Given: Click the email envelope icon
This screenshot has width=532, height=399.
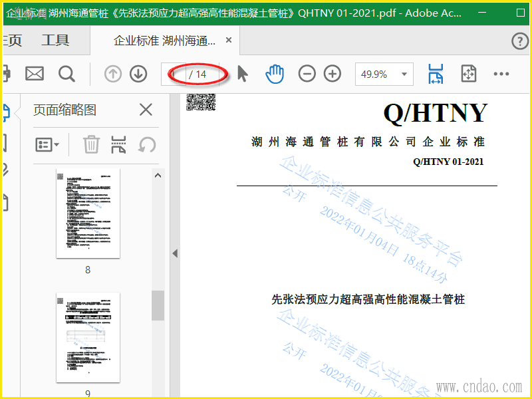Looking at the screenshot, I should (x=35, y=74).
